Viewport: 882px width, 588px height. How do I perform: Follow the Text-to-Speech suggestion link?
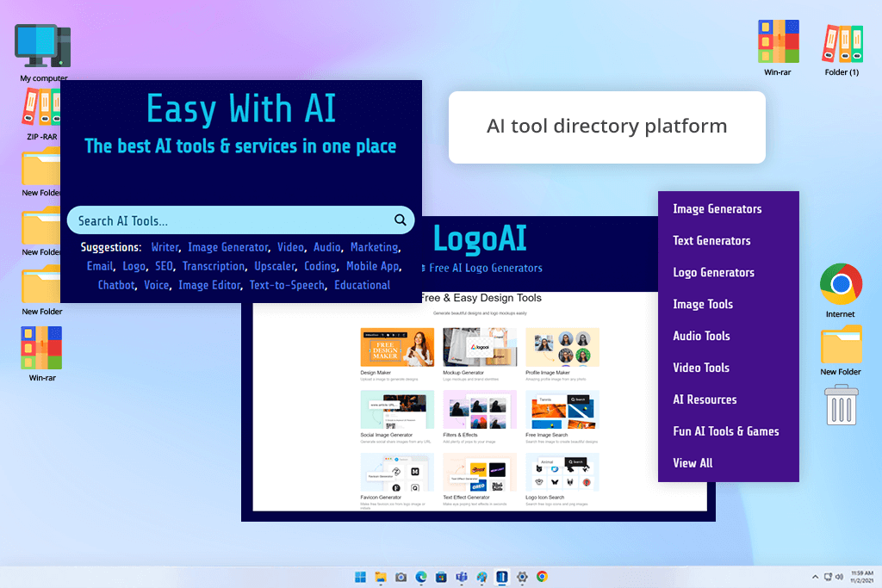(287, 285)
